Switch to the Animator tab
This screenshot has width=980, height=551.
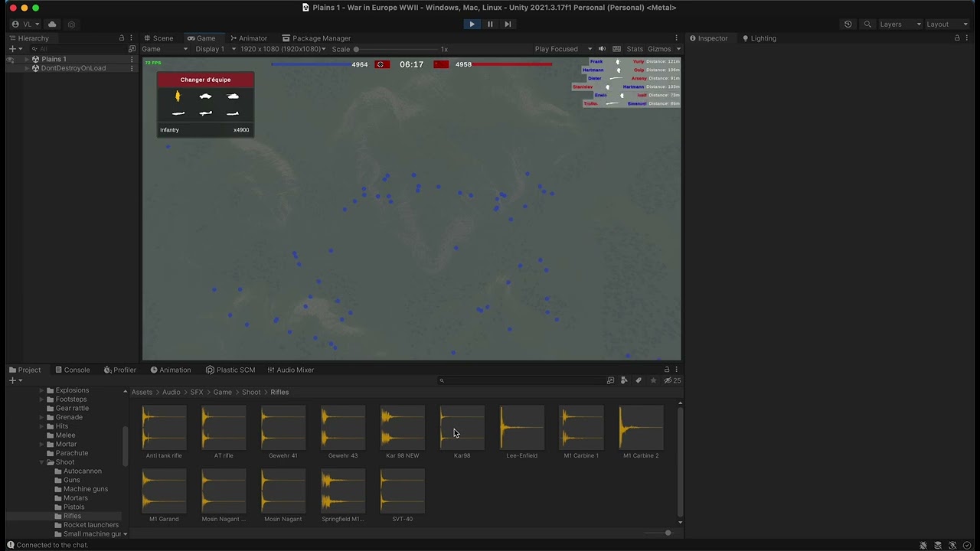[x=249, y=38]
